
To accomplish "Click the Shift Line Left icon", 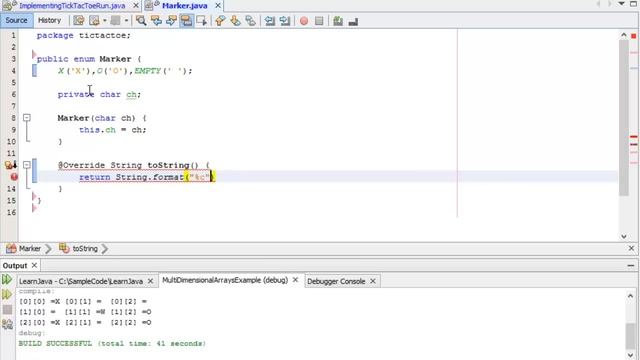I will 269,21.
